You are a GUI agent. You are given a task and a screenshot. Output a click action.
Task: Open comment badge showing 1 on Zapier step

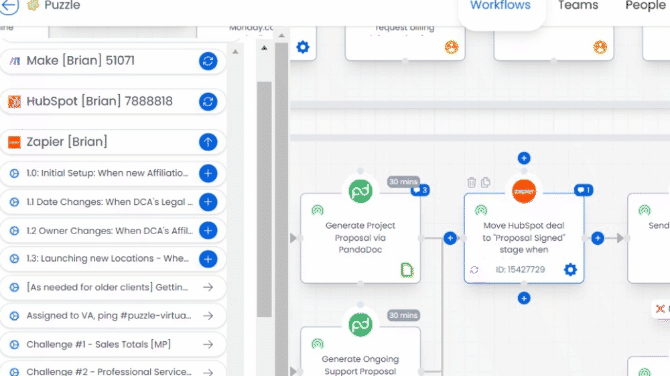[584, 190]
